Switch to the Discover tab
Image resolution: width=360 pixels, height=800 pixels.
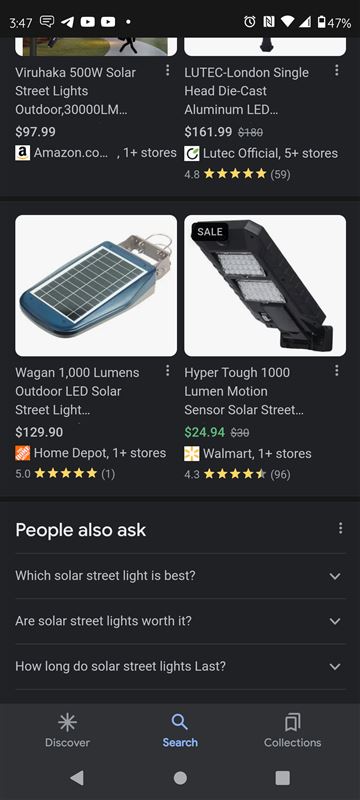pyautogui.click(x=67, y=731)
